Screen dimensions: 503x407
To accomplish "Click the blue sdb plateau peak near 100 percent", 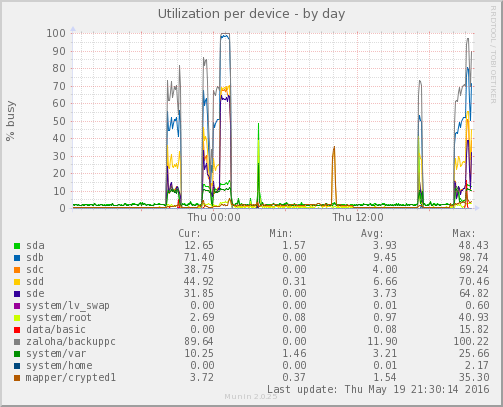I will click(225, 36).
